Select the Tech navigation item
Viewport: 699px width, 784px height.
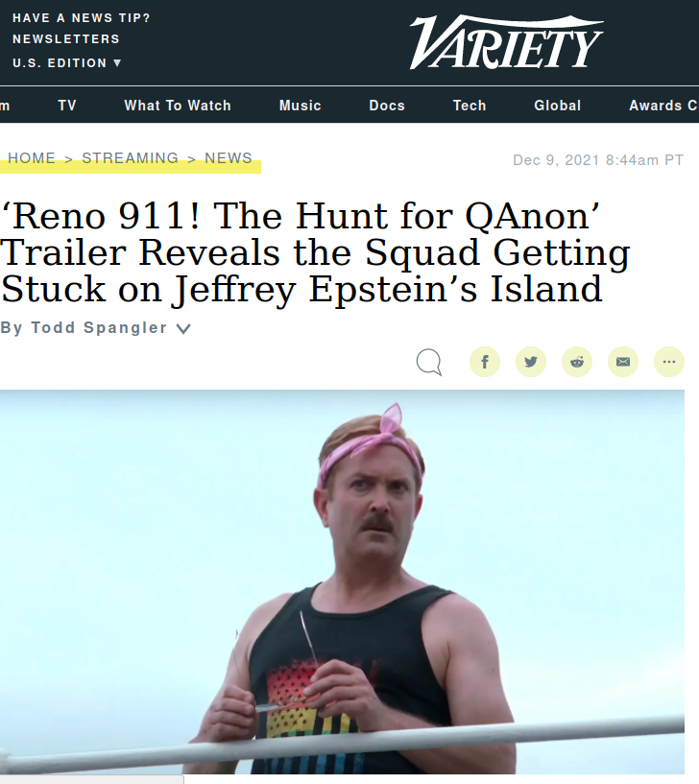click(470, 106)
